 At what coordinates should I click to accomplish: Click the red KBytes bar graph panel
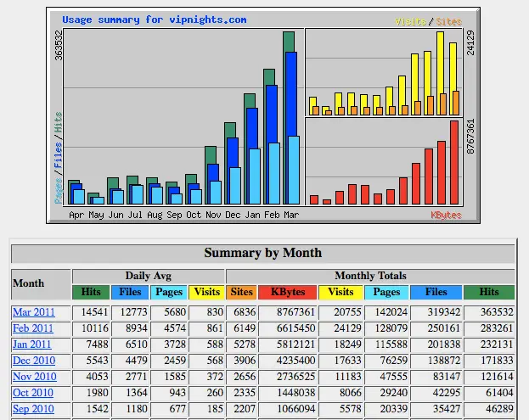click(383, 162)
